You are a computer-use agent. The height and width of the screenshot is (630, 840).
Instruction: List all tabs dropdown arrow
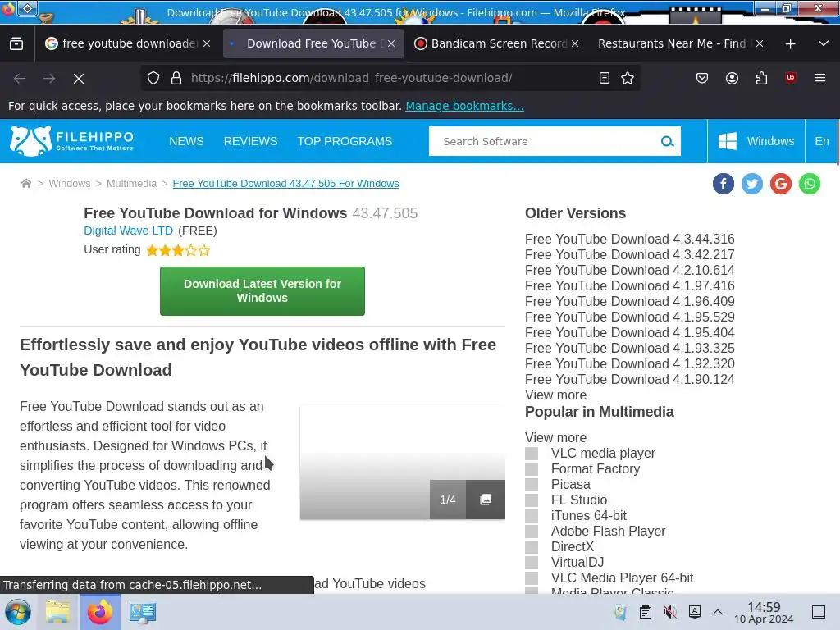[x=824, y=44]
